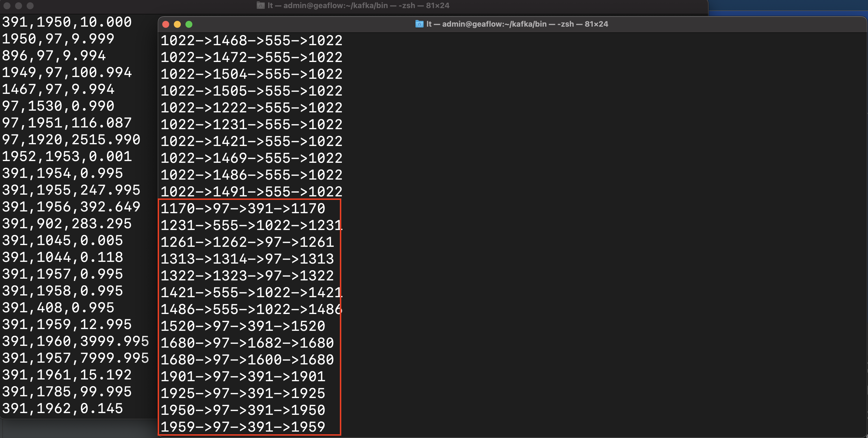868x438 pixels.
Task: Click back terminal line '97,1530,0.990'
Action: [58, 106]
